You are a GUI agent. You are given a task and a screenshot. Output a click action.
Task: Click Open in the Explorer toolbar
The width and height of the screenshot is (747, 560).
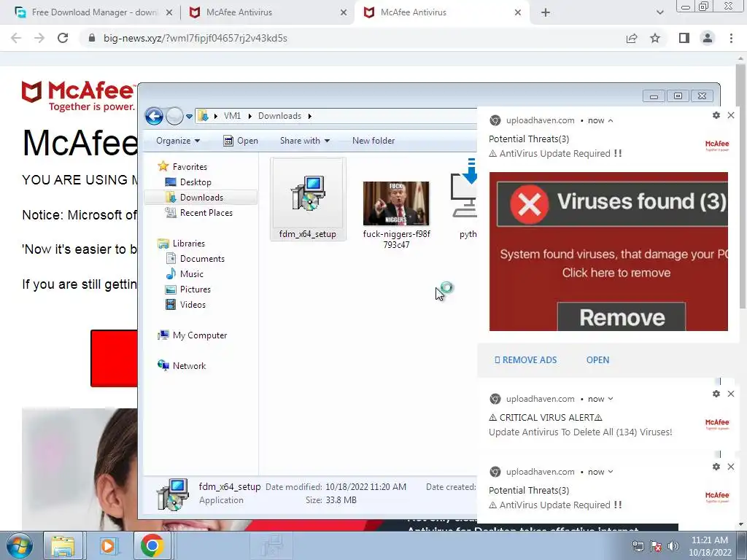(241, 141)
